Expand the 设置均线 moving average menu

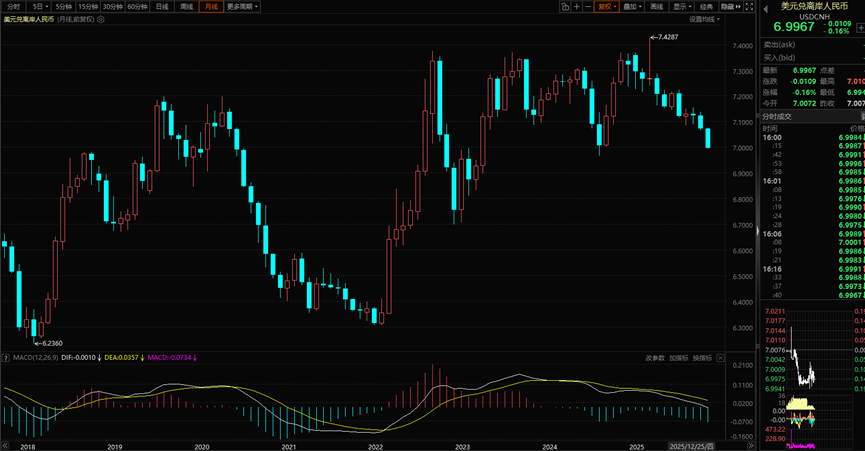[x=704, y=19]
